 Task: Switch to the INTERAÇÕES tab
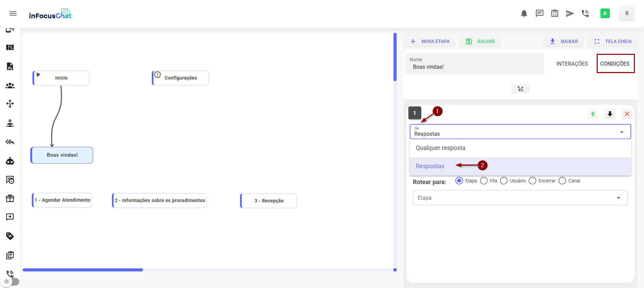(x=572, y=64)
